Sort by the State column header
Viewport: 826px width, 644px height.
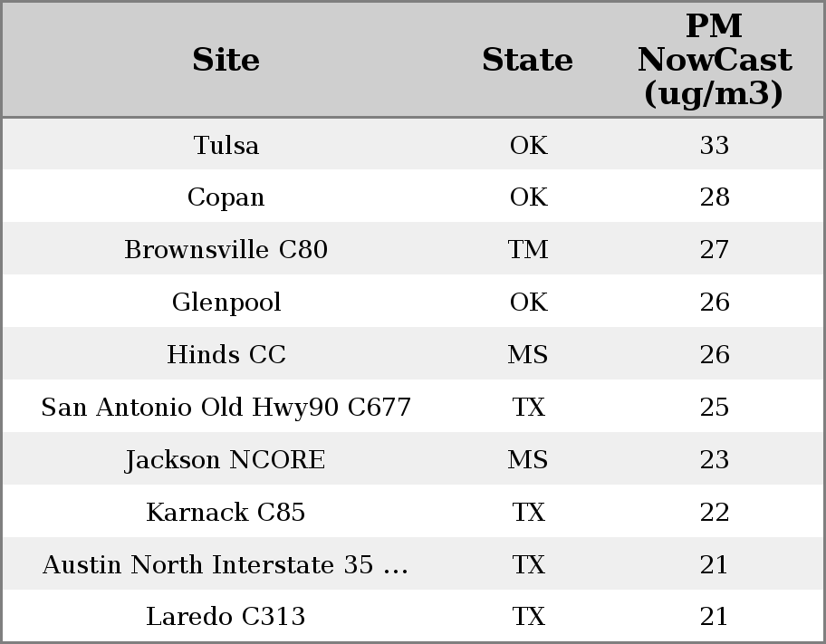click(527, 61)
